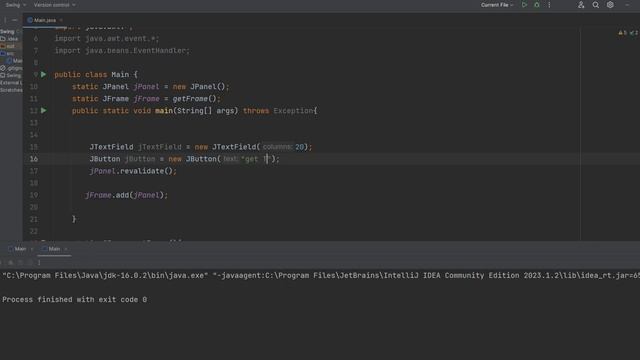Click 'jPanel.revalidate();' line
This screenshot has width=640, height=360.
pyautogui.click(x=133, y=171)
